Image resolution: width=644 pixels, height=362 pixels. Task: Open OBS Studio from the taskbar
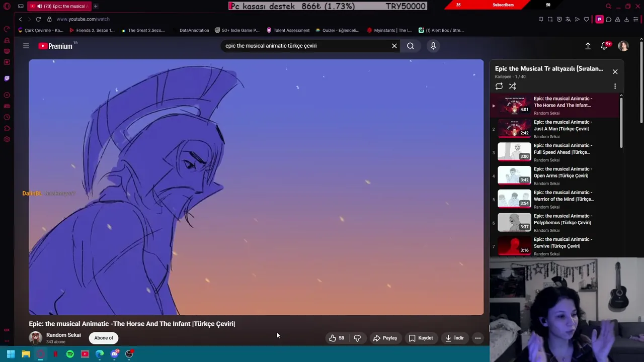tap(129, 354)
